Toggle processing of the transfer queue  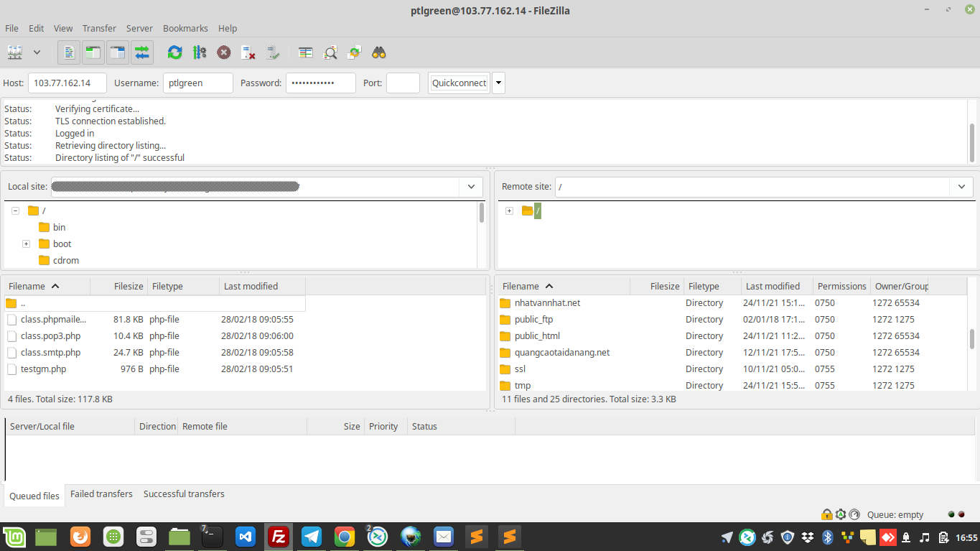pyautogui.click(x=200, y=52)
